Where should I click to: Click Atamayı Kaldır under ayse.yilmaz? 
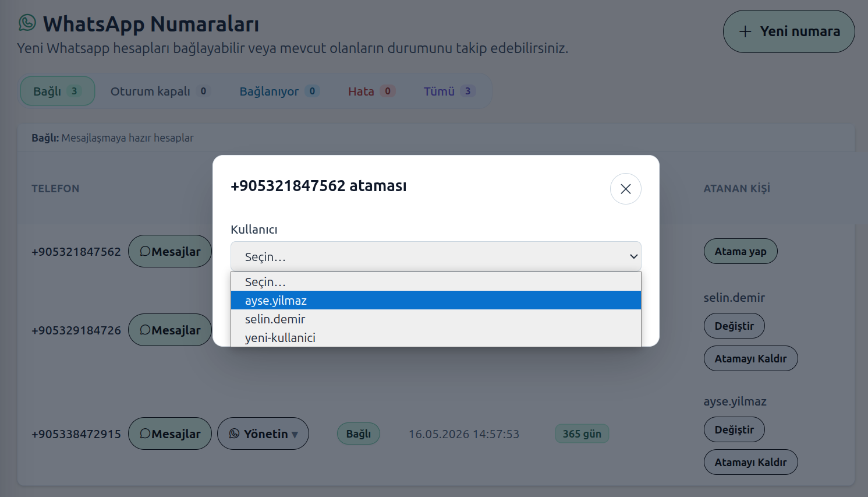tap(750, 462)
